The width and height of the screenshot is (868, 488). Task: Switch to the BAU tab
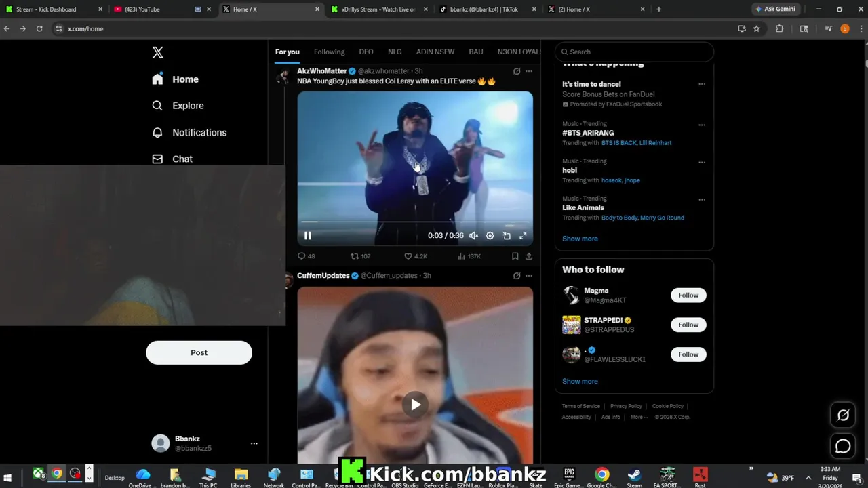476,52
